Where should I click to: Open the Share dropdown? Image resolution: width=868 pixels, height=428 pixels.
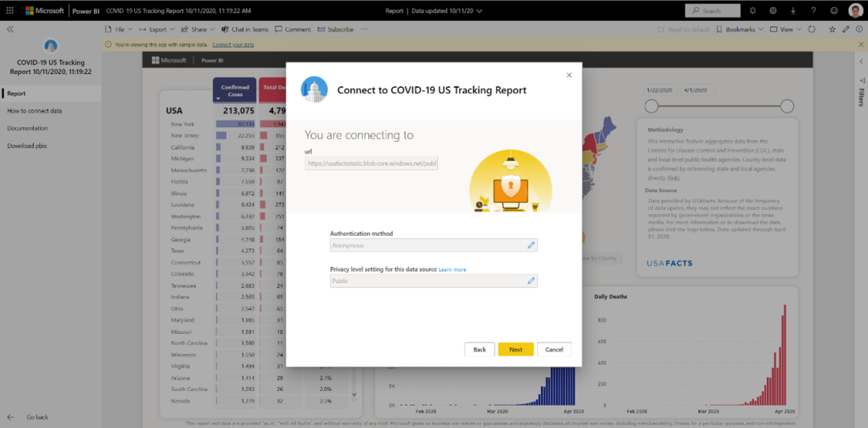(x=199, y=30)
